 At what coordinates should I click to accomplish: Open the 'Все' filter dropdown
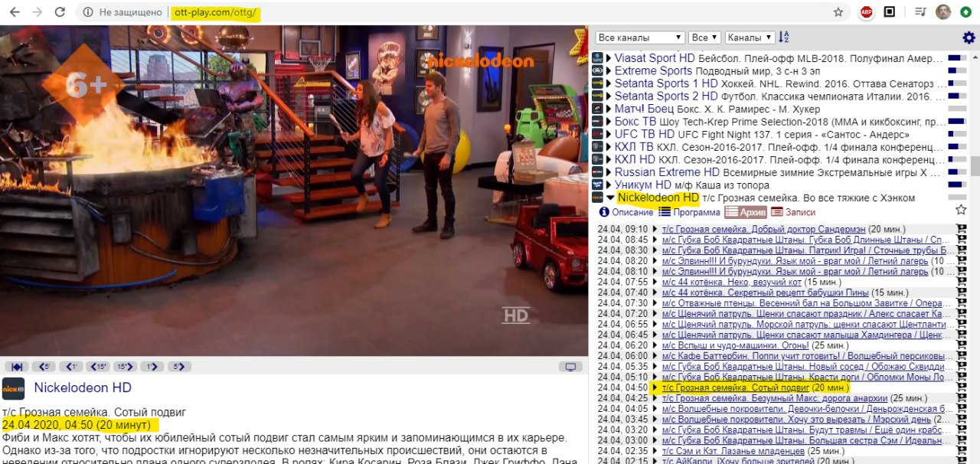tap(704, 38)
